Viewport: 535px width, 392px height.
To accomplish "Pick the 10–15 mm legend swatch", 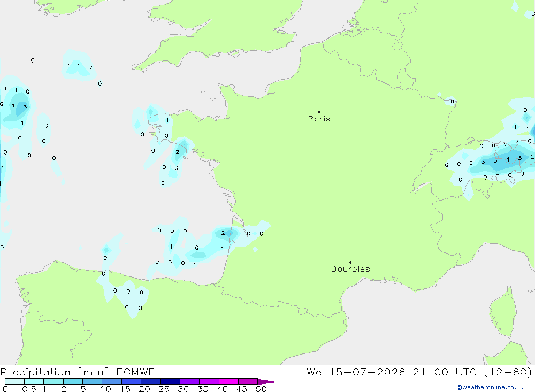I will coord(112,381).
